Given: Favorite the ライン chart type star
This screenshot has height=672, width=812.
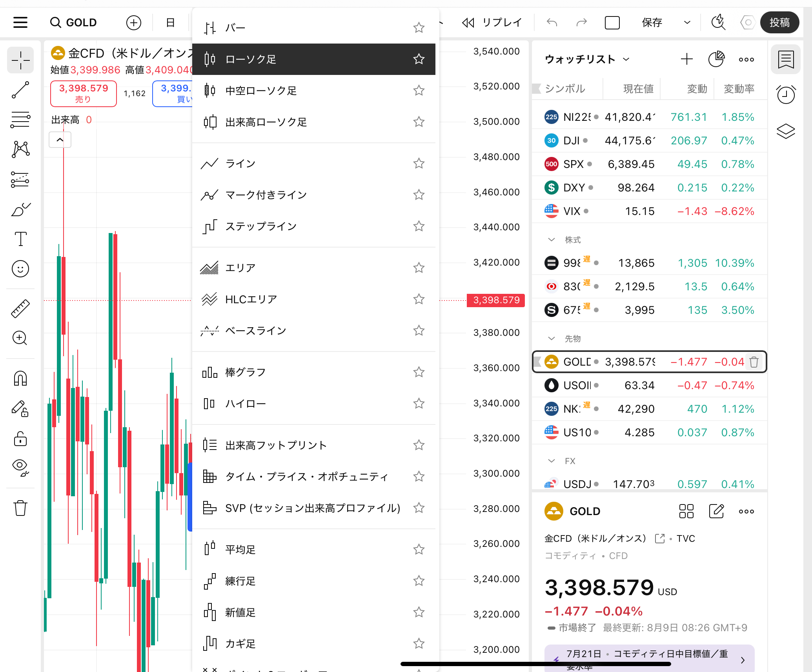Looking at the screenshot, I should [x=419, y=163].
